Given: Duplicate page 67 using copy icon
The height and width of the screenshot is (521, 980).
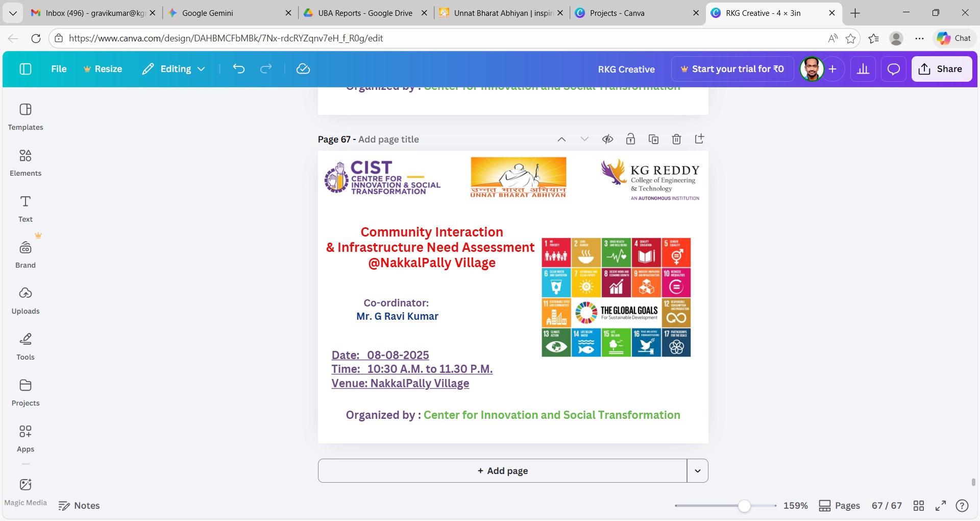Looking at the screenshot, I should click(x=653, y=139).
